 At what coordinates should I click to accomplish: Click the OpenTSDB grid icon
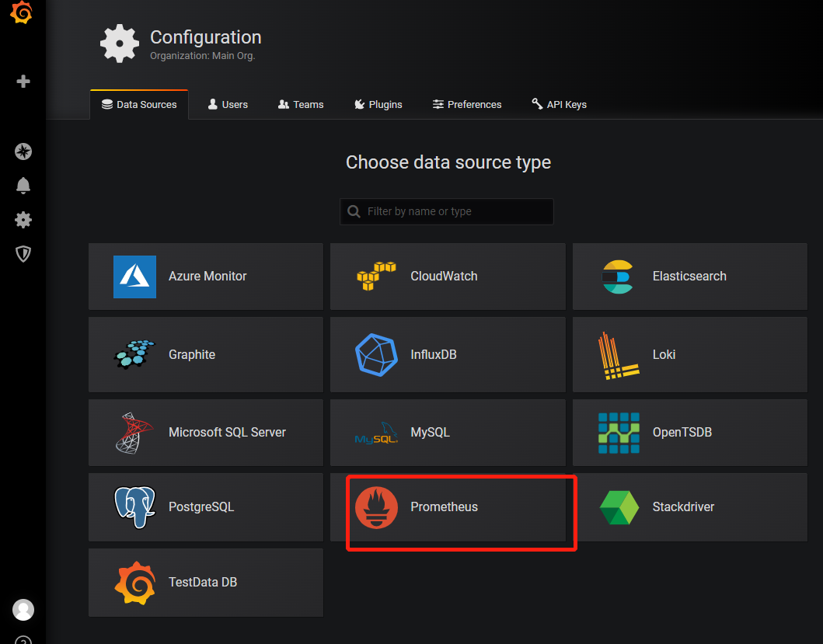tap(619, 433)
